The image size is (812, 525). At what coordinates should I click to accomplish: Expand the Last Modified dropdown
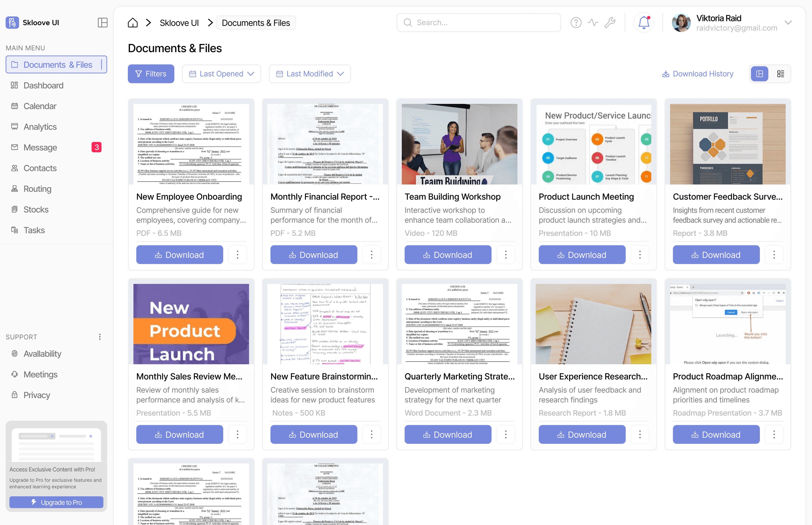tap(309, 74)
